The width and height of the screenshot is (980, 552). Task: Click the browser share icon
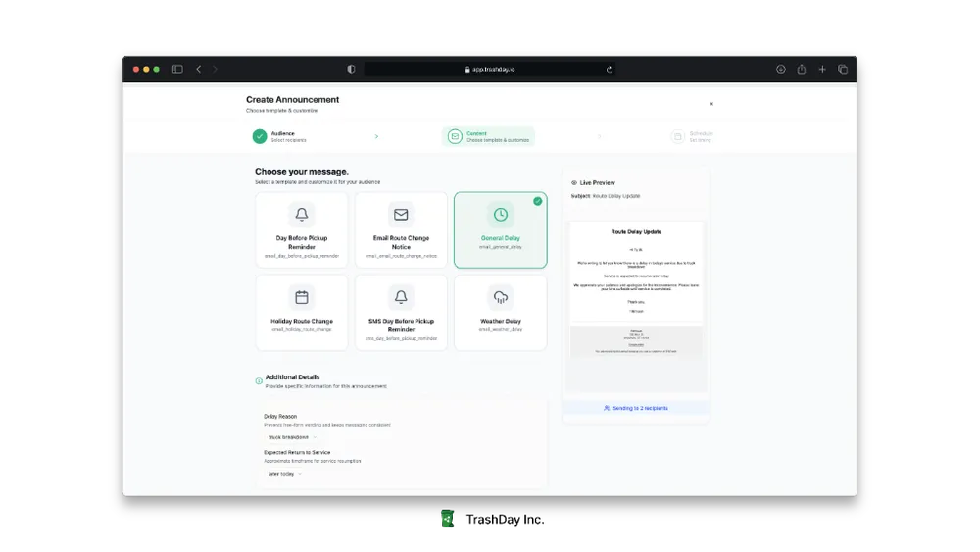(802, 69)
